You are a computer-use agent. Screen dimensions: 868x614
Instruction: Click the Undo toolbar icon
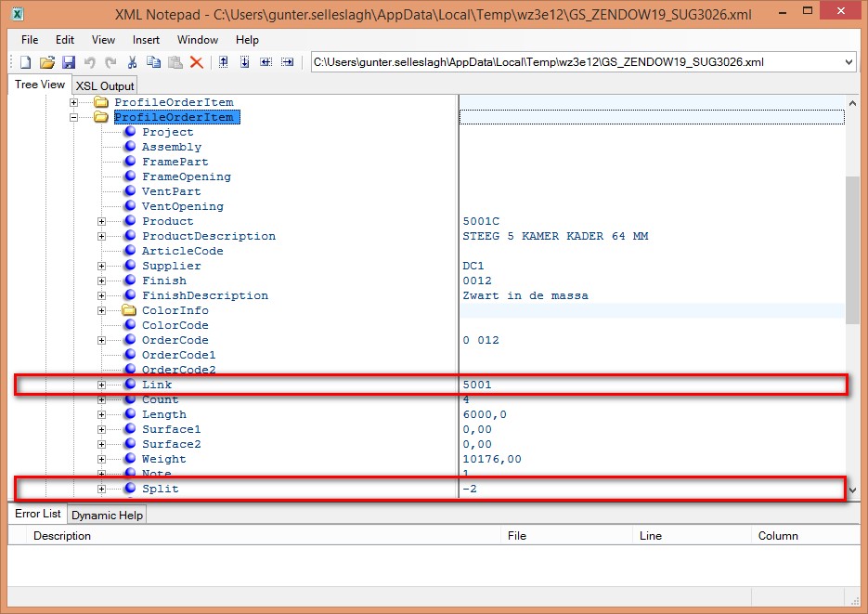point(90,62)
